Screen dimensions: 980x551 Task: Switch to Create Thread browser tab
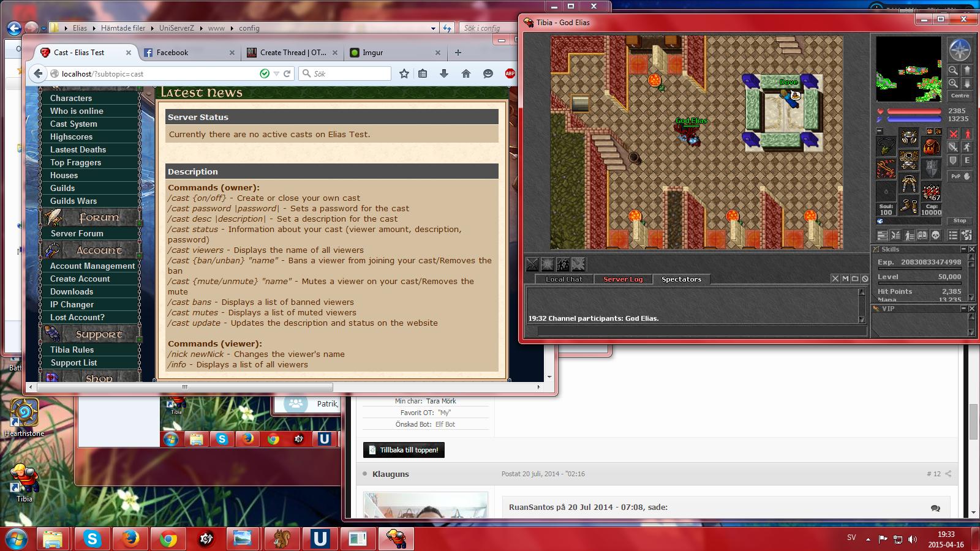click(x=292, y=53)
